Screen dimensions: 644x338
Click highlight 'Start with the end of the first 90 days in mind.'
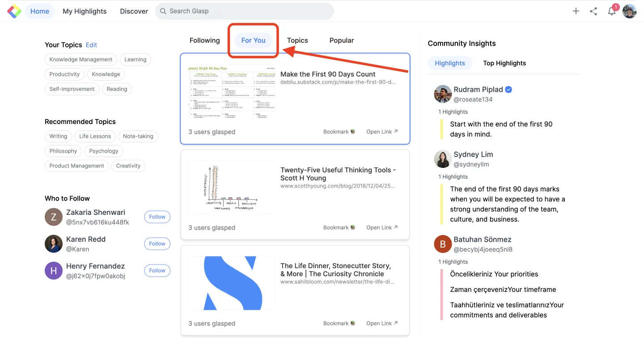501,129
